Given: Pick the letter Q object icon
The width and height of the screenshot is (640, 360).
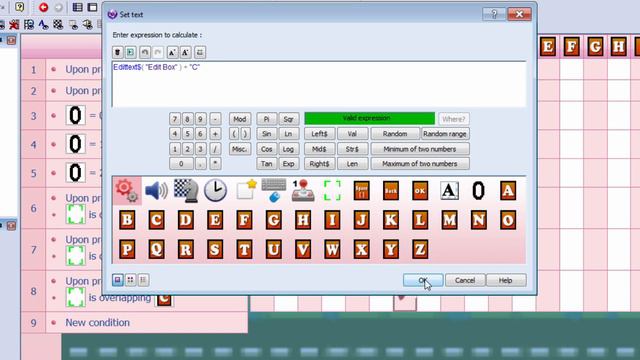Looking at the screenshot, I should [x=156, y=249].
